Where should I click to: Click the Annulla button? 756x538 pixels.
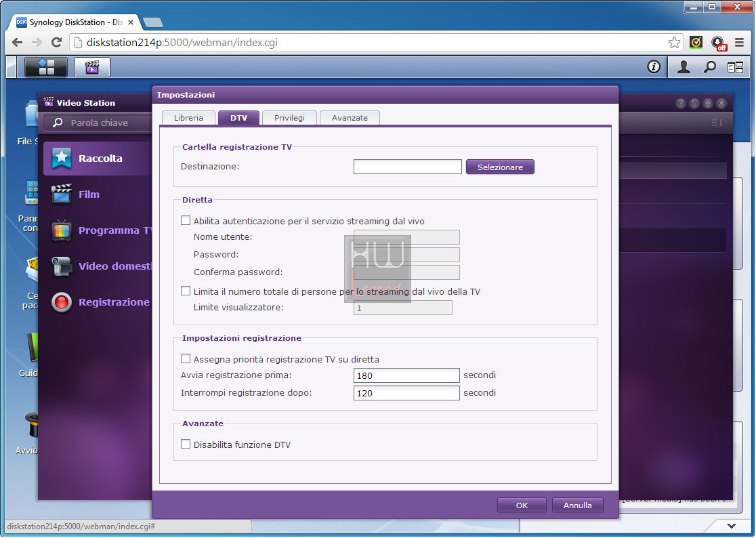[578, 505]
